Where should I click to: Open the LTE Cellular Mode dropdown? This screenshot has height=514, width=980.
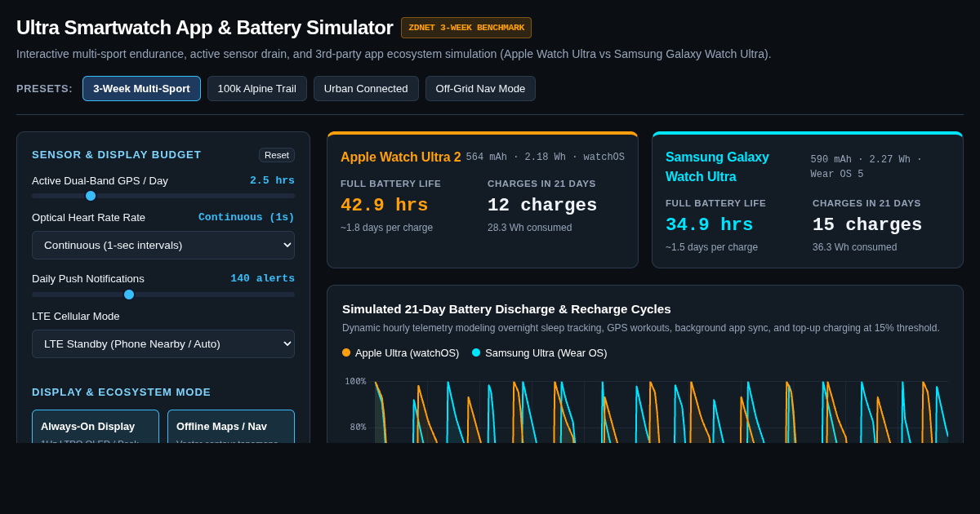pos(163,343)
